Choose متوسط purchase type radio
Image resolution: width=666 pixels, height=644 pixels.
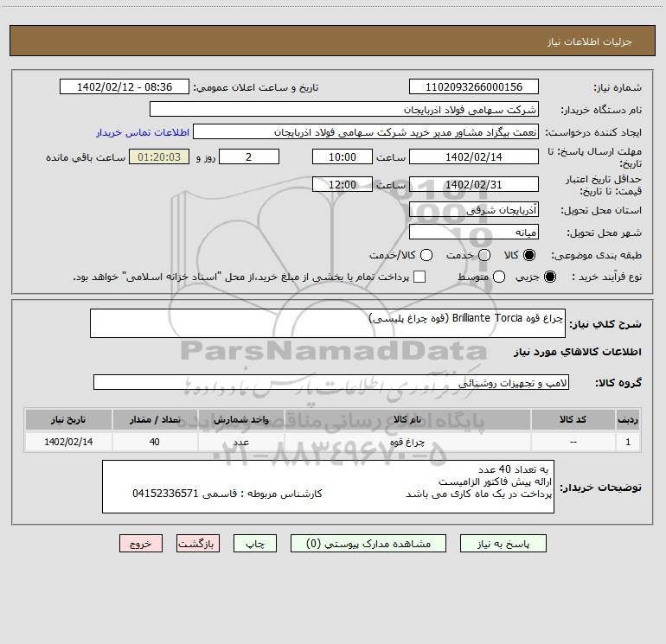click(x=499, y=277)
